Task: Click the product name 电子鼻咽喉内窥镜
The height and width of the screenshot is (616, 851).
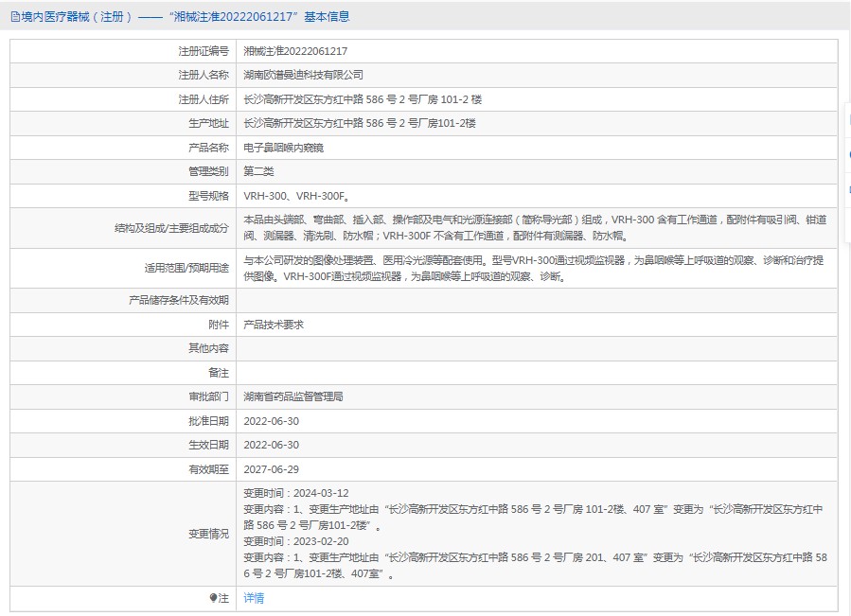Action: point(283,148)
